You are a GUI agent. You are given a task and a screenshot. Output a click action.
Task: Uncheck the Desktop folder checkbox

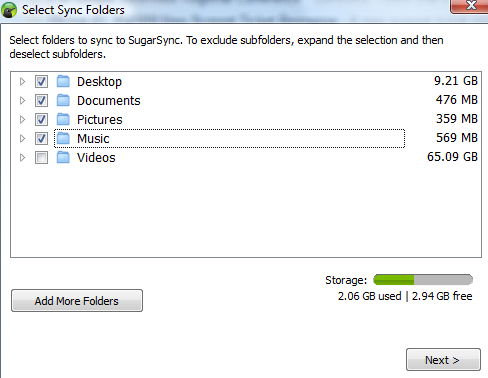click(41, 81)
